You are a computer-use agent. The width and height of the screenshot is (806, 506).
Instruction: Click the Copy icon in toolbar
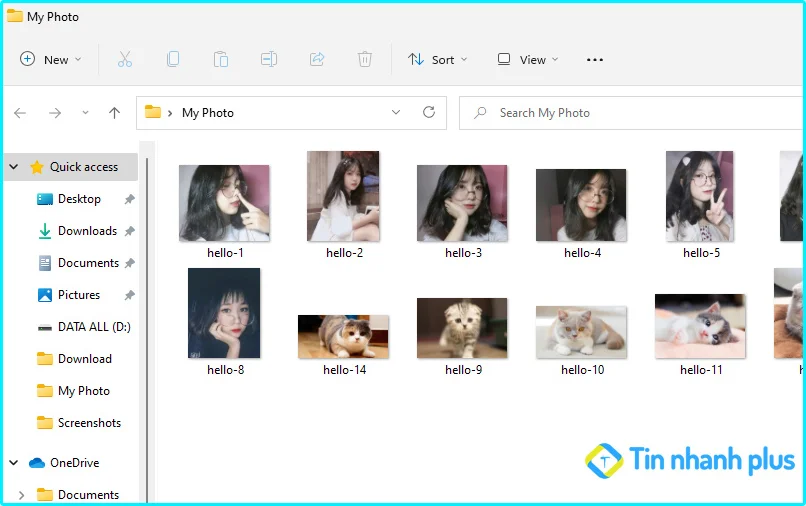[x=173, y=59]
